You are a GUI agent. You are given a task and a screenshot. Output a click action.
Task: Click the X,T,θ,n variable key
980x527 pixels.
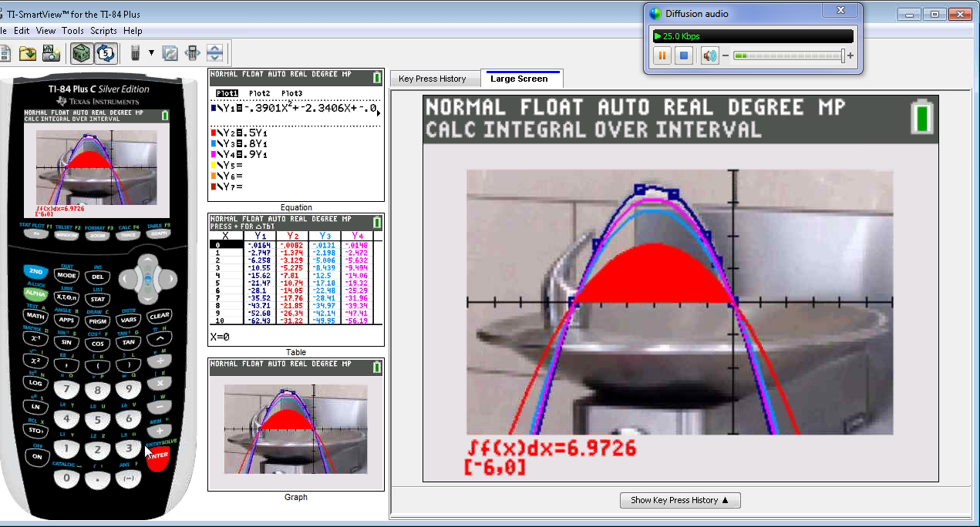pyautogui.click(x=67, y=297)
